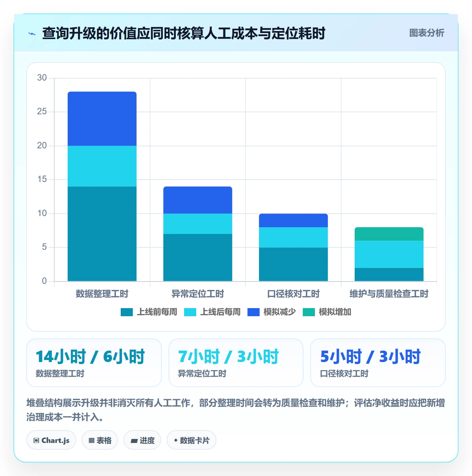Click the 异常定位工时 caption under 7小时 card
Screen dimensions: 472x476
[202, 374]
